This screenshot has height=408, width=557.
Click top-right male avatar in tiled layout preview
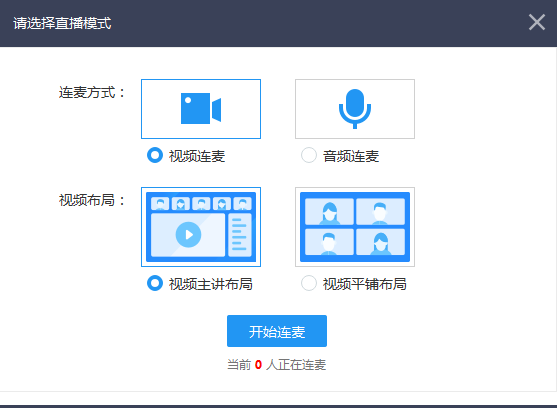[380, 212]
